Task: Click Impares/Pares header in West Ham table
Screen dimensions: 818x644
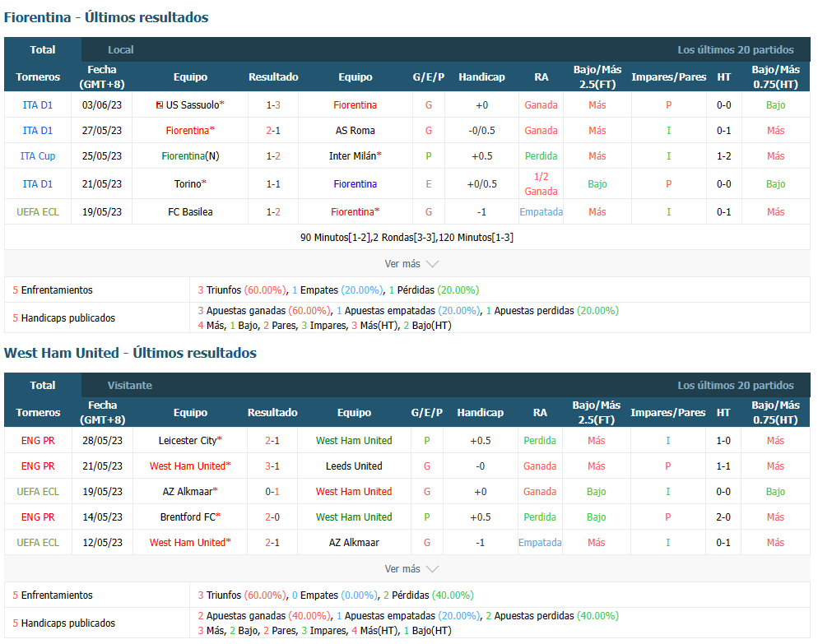Action: click(x=667, y=413)
